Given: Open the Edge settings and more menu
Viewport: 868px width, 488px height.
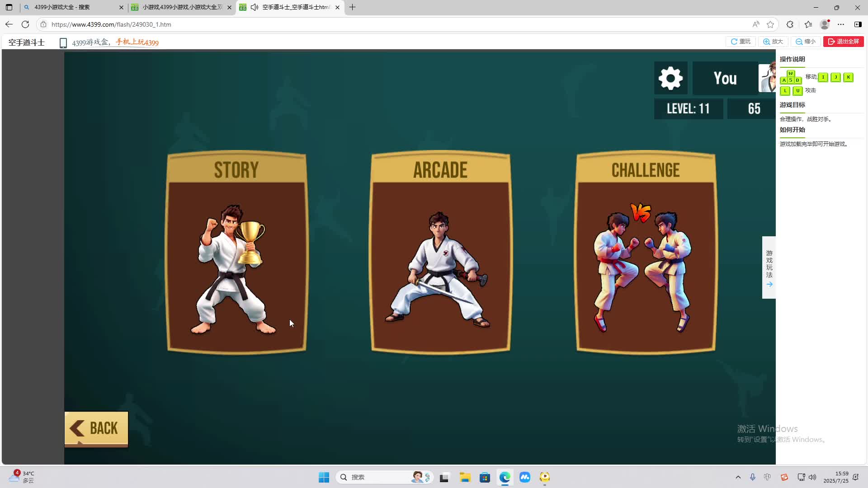Looking at the screenshot, I should [x=840, y=24].
